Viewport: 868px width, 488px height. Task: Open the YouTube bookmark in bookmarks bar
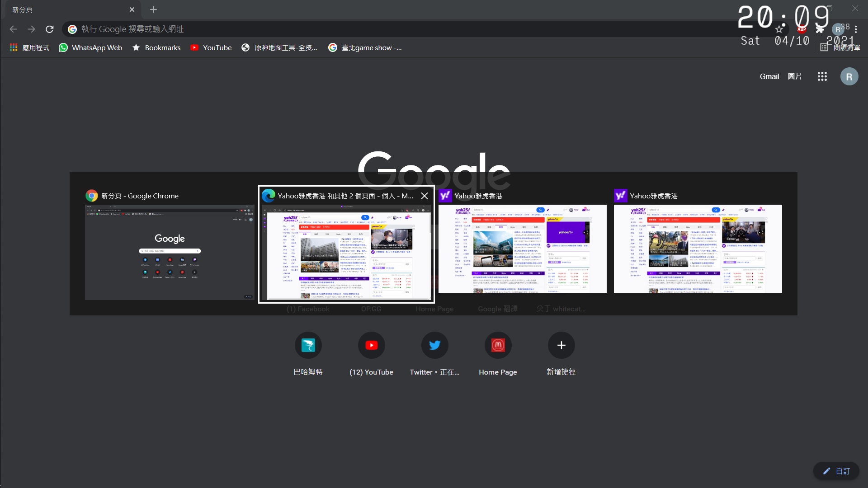click(x=211, y=47)
